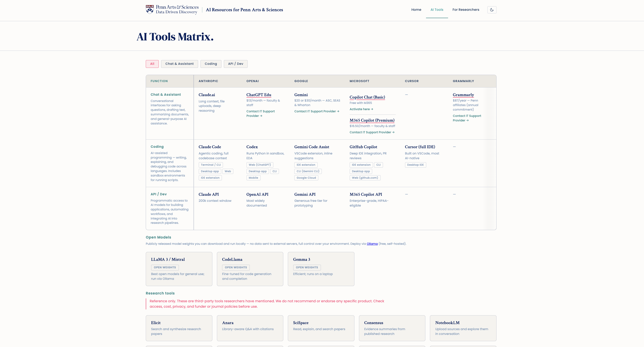The image size is (644, 347).
Task: Open the Home nav item
Action: (x=416, y=10)
